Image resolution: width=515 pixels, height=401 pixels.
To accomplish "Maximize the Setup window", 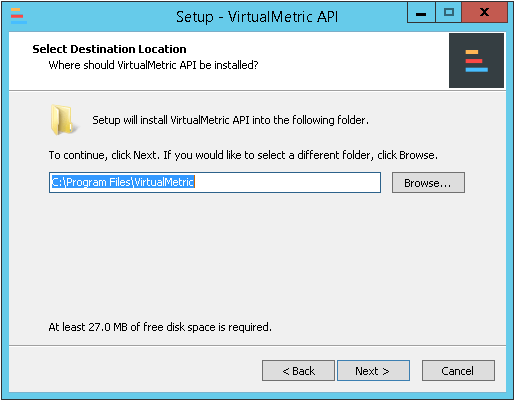I will (449, 13).
